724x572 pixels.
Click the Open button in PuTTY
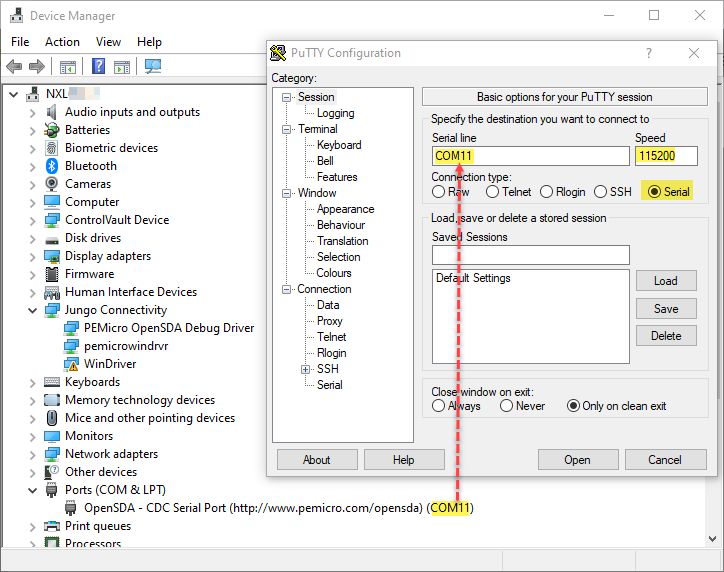tap(578, 460)
